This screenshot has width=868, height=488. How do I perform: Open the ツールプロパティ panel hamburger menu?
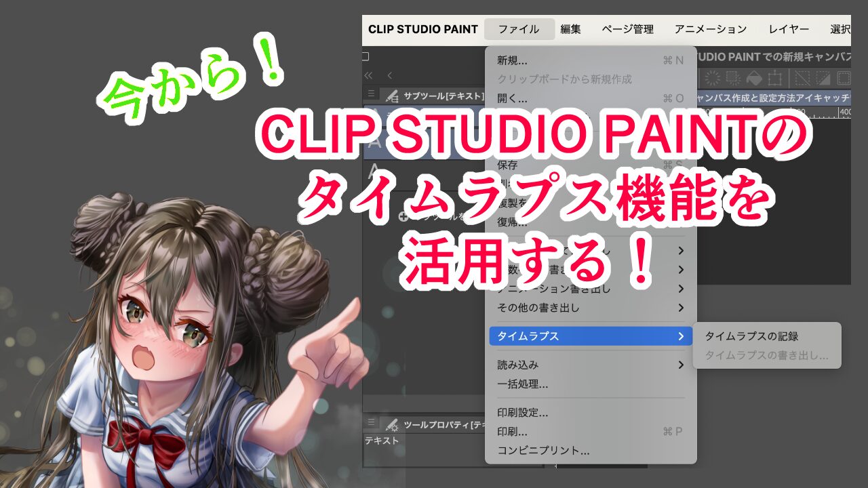point(371,424)
